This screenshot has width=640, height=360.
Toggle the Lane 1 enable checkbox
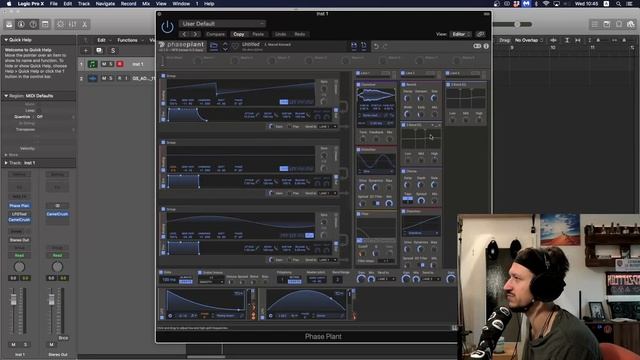(x=358, y=73)
